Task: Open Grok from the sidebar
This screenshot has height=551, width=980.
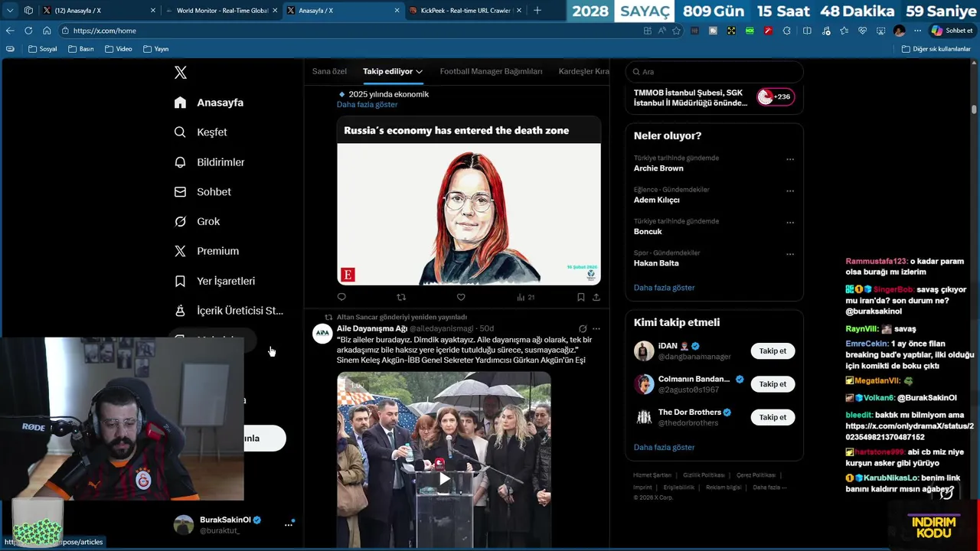Action: [x=198, y=221]
